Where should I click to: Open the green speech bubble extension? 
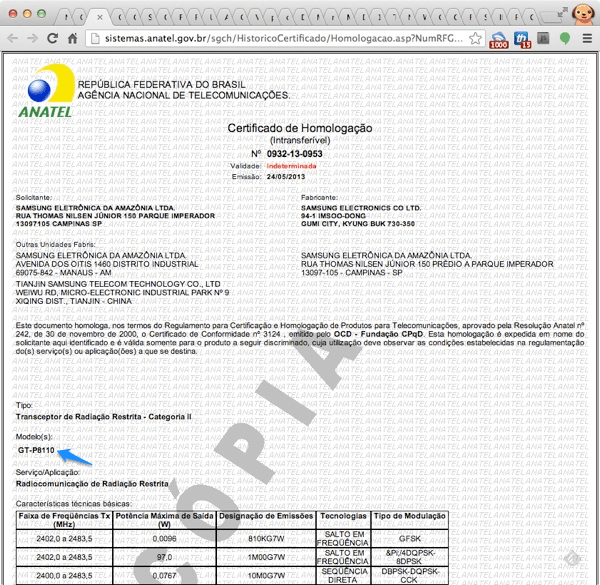coord(565,38)
